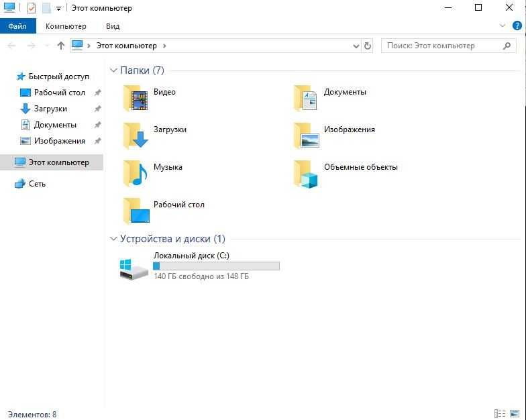Viewport: 526px width, 420px height.
Task: Open the customize quick access toolbar dropdown
Action: 58,9
